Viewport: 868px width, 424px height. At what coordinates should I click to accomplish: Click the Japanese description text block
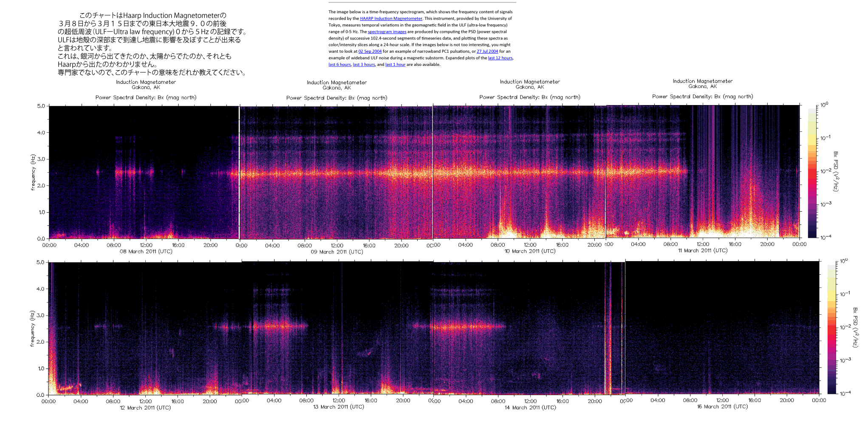[152, 44]
